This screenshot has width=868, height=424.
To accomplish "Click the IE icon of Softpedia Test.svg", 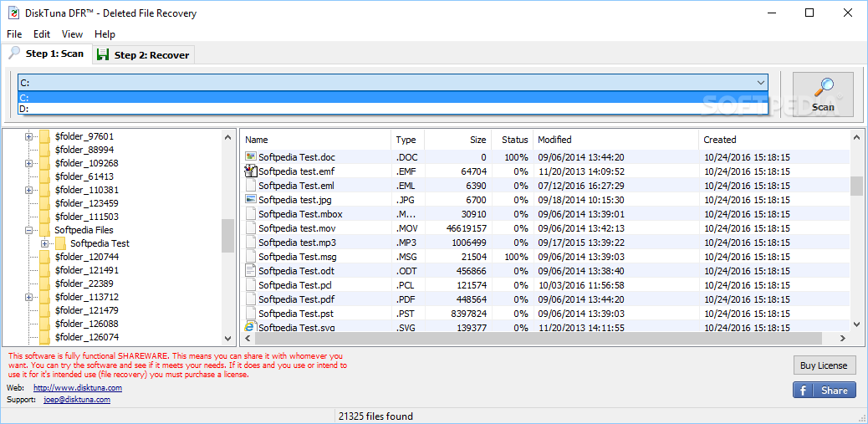I will point(250,327).
